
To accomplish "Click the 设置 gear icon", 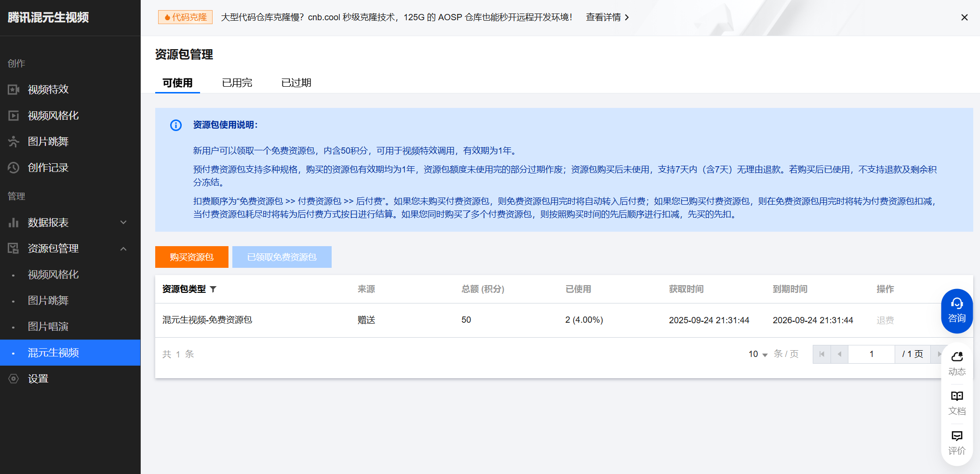I will [13, 379].
